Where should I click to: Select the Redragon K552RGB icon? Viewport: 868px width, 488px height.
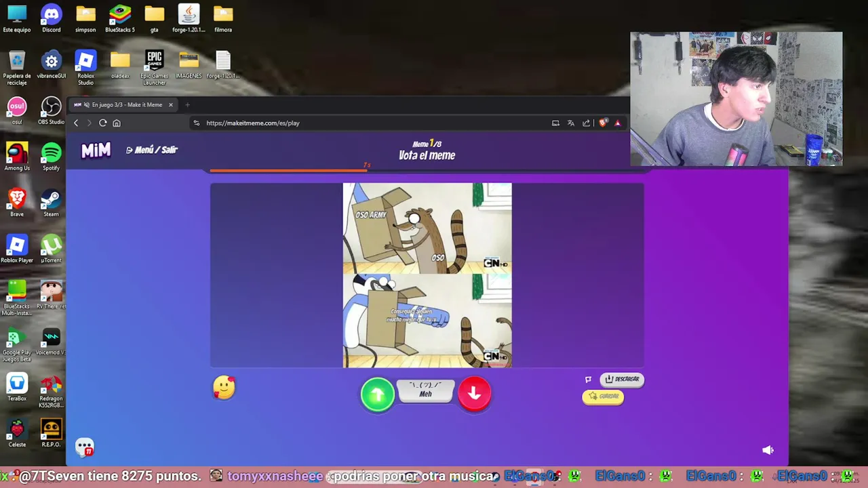click(52, 390)
